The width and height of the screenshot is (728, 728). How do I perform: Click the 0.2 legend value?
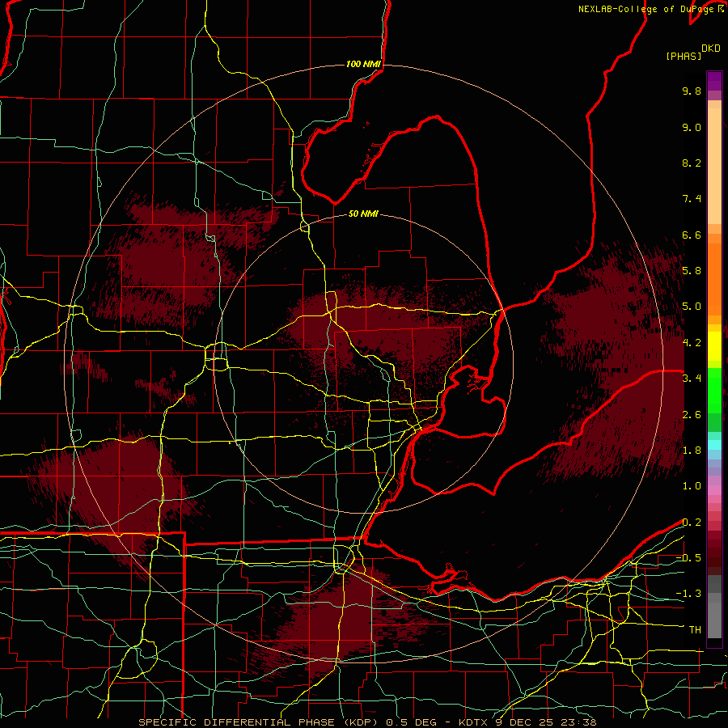692,523
